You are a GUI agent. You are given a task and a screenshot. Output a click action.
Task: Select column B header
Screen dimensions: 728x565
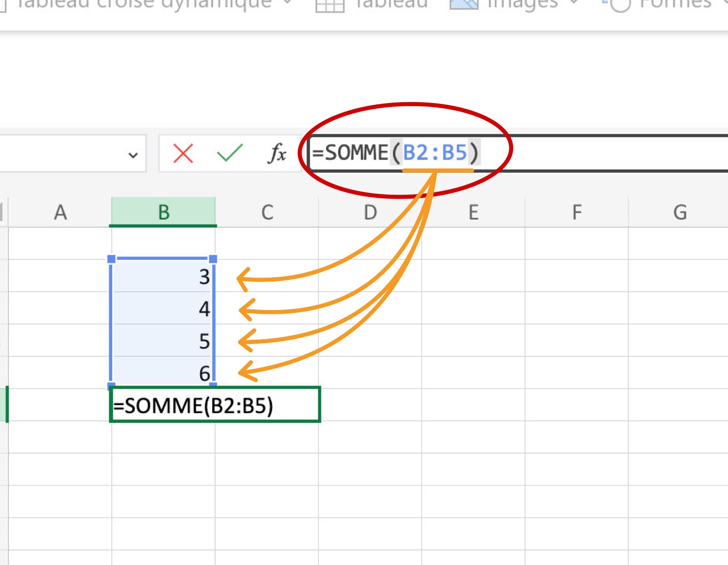(x=163, y=212)
